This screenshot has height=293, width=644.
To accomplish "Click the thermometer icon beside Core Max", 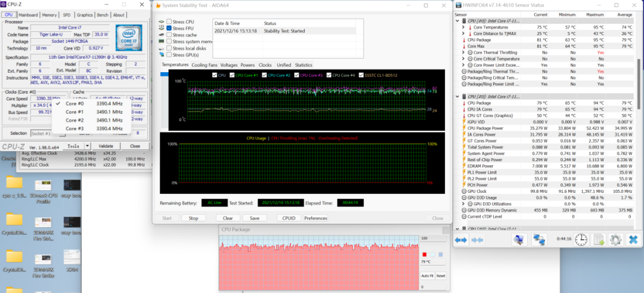I will pyautogui.click(x=465, y=46).
